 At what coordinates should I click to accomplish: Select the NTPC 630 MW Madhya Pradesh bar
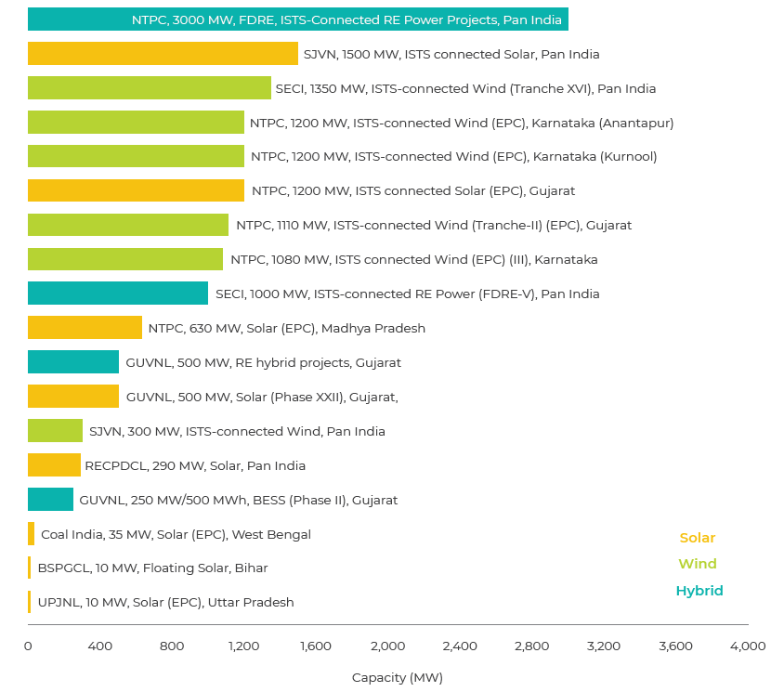click(x=85, y=328)
